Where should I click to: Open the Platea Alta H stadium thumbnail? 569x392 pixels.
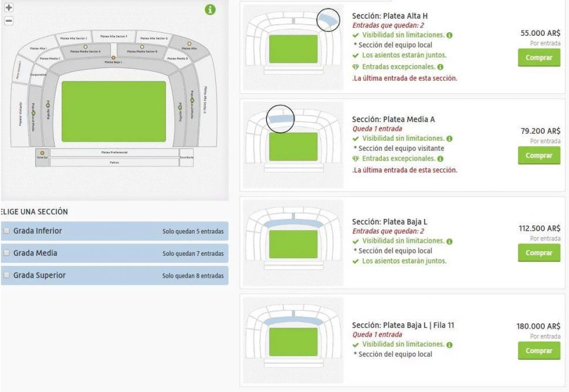pos(293,47)
